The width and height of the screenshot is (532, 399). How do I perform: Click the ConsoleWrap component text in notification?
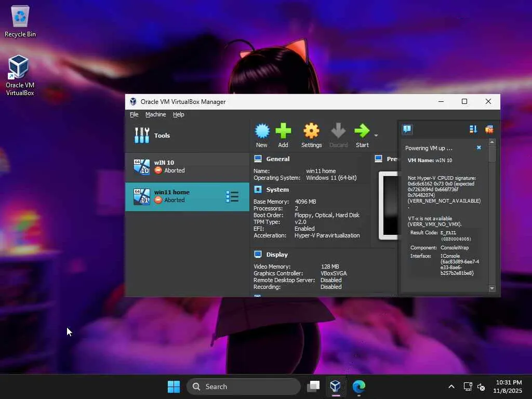coord(455,248)
